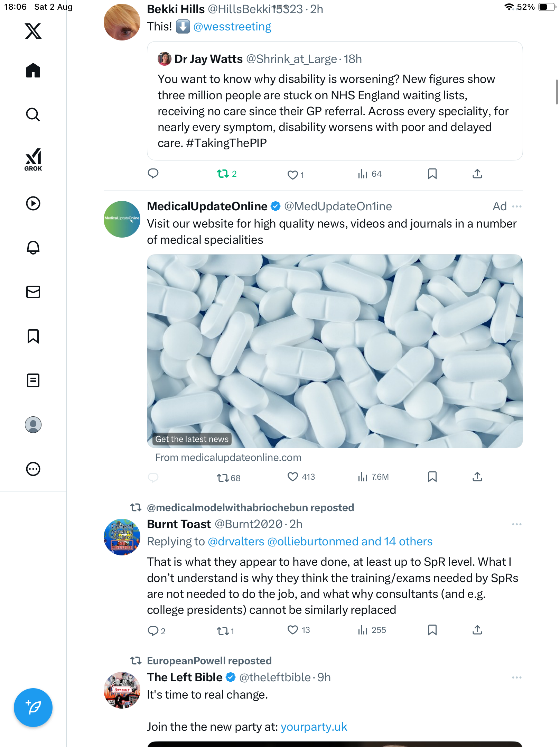This screenshot has width=560, height=747.
Task: Open Messages envelope icon
Action: point(33,292)
